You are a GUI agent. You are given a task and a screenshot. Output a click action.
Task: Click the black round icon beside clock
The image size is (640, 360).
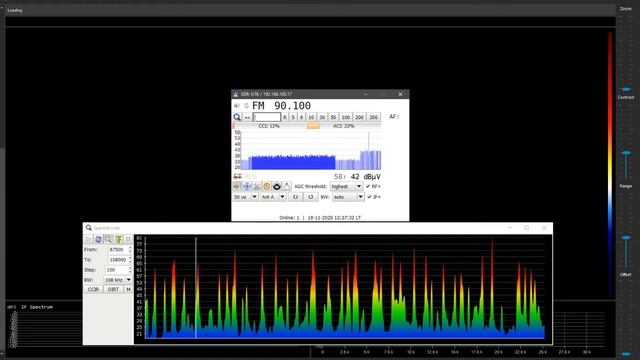[277, 187]
